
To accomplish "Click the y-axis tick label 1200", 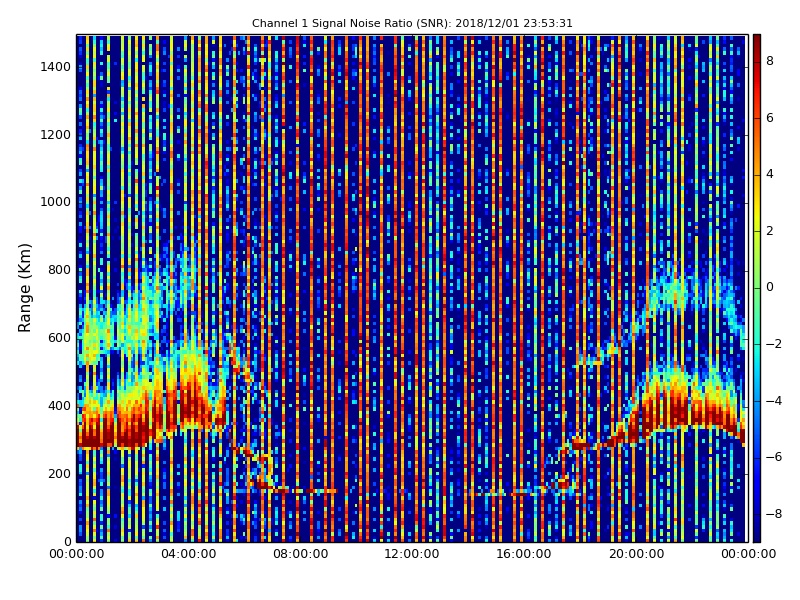I will (56, 135).
